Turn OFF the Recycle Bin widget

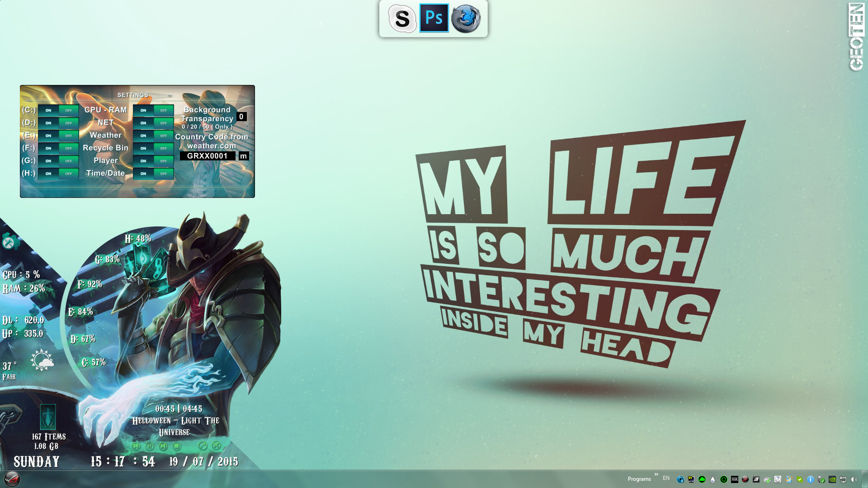point(164,148)
